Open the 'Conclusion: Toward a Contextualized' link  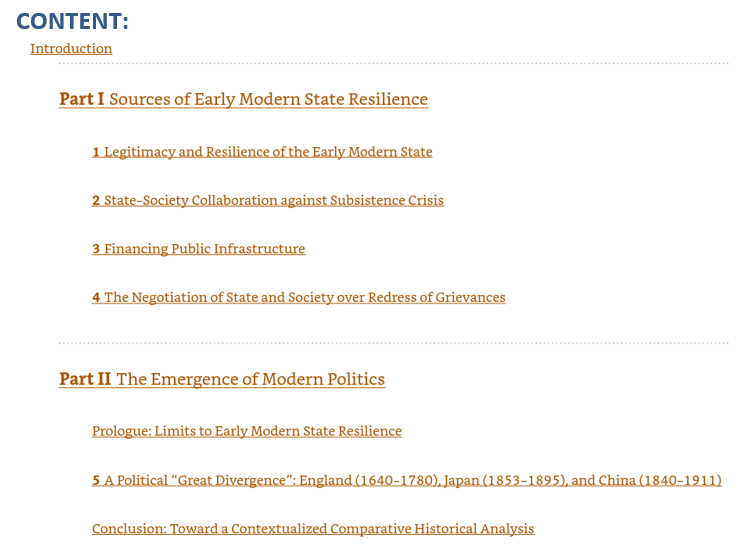pos(313,528)
